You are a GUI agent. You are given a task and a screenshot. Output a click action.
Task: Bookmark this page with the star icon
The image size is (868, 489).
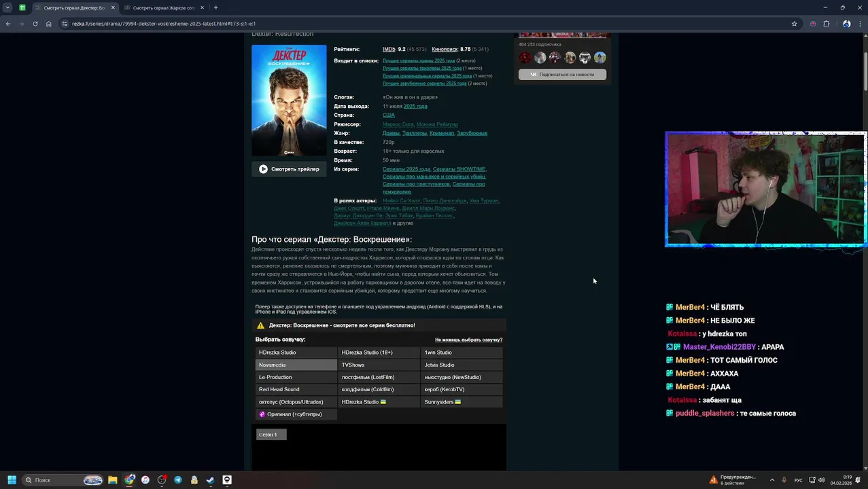tap(794, 24)
